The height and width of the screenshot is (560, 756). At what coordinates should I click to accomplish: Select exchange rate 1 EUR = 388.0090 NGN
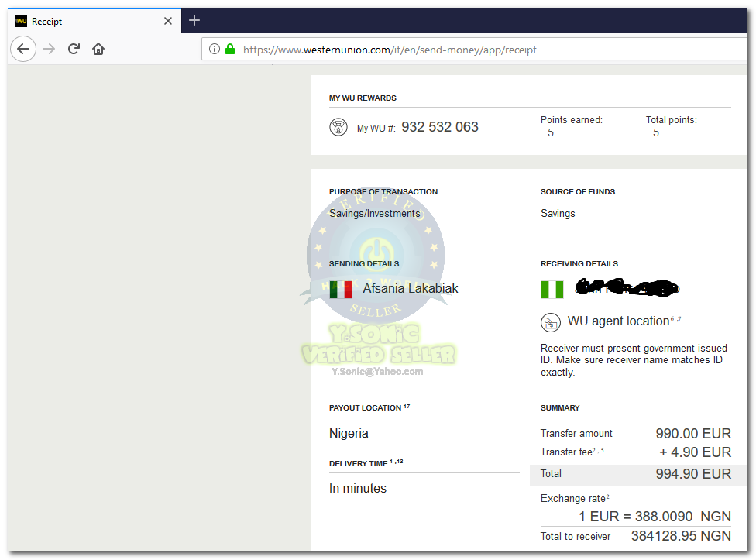click(655, 517)
